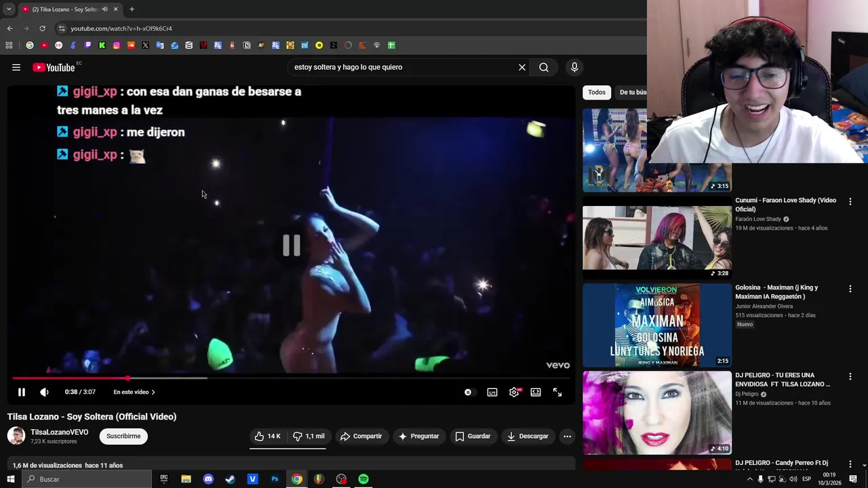Open the Kick bookmark
Image resolution: width=868 pixels, height=488 pixels.
point(102,45)
